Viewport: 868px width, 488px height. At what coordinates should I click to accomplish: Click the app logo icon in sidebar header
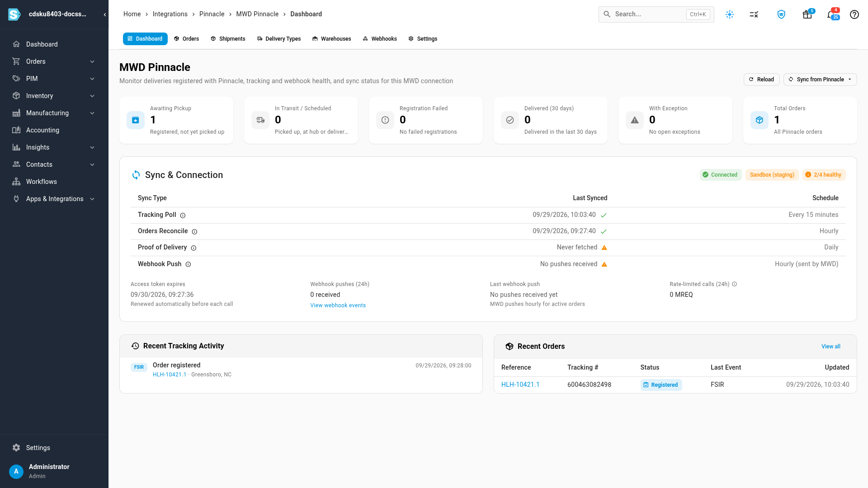[x=14, y=14]
